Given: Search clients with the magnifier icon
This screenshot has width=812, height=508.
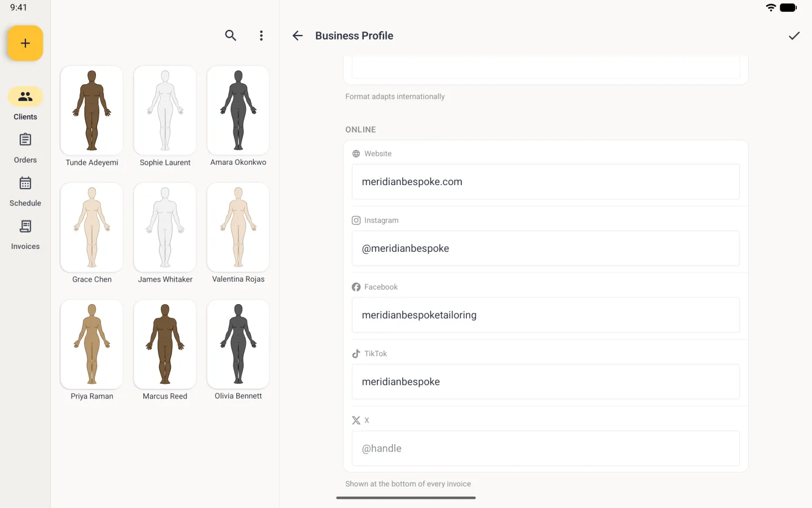Looking at the screenshot, I should (231, 36).
